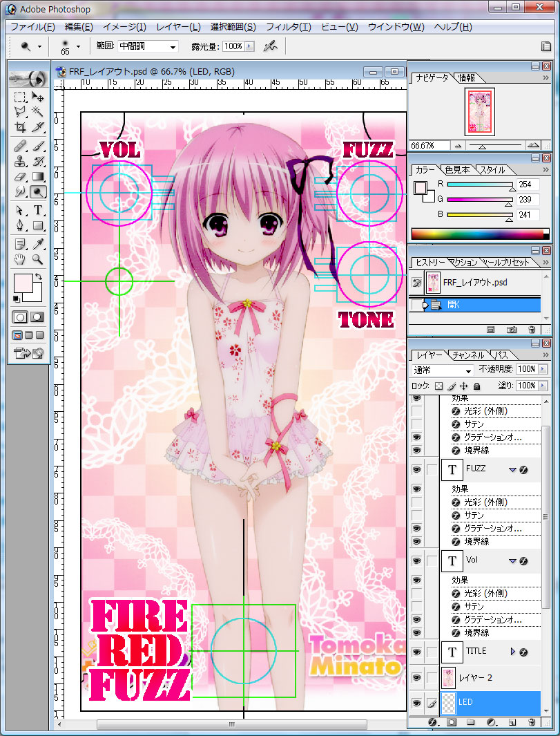The image size is (560, 736).
Task: Toggle lock transparent pixels
Action: [x=438, y=386]
